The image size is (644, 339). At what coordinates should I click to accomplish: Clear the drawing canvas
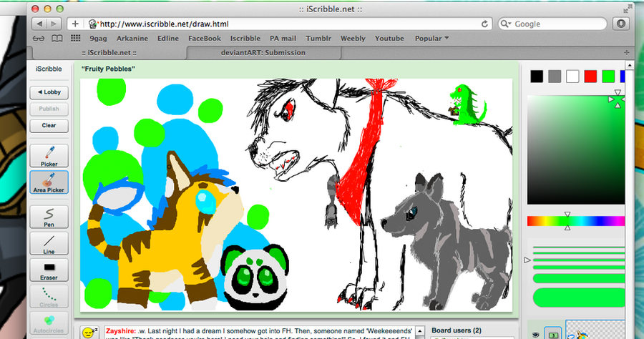pyautogui.click(x=49, y=126)
